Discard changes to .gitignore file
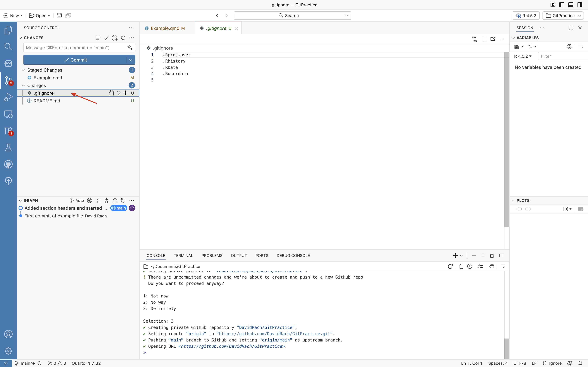Viewport: 588px width, 367px height. point(119,93)
